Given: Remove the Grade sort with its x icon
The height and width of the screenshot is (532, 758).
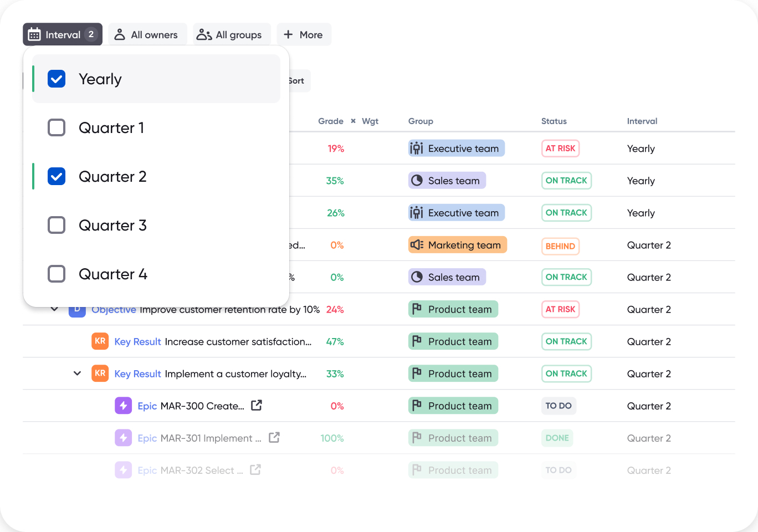Looking at the screenshot, I should [352, 121].
